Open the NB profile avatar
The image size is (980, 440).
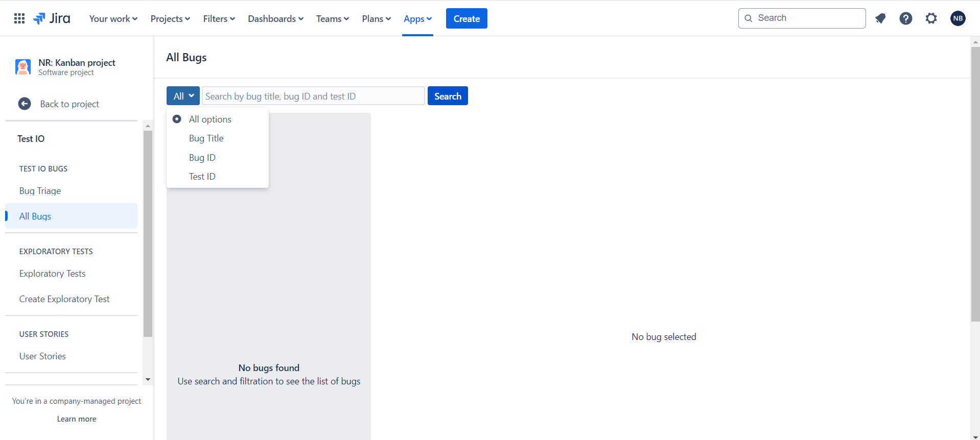pyautogui.click(x=958, y=18)
